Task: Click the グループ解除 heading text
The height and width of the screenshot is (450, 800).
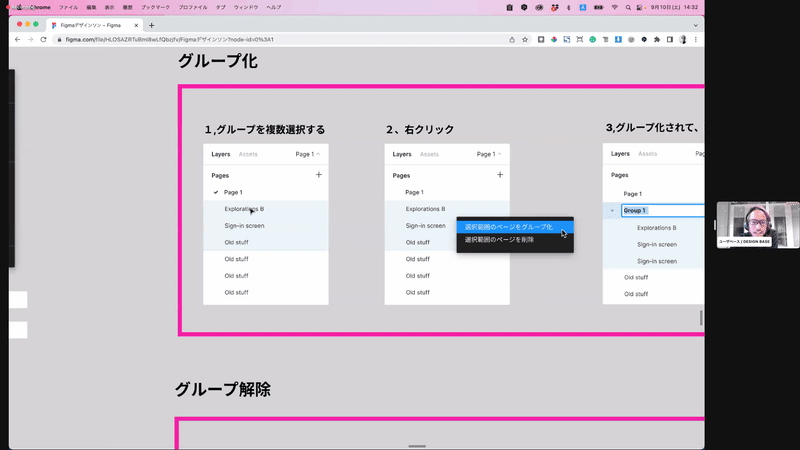Action: point(223,389)
